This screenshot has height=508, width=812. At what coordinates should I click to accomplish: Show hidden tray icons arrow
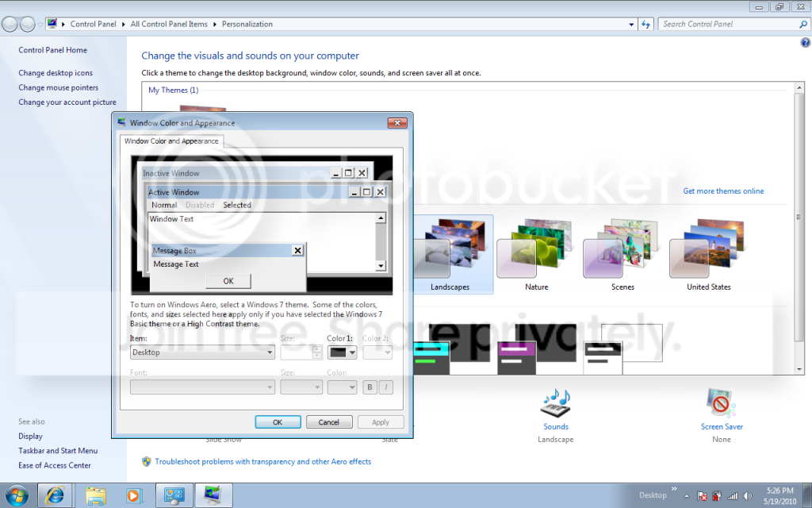tap(687, 496)
